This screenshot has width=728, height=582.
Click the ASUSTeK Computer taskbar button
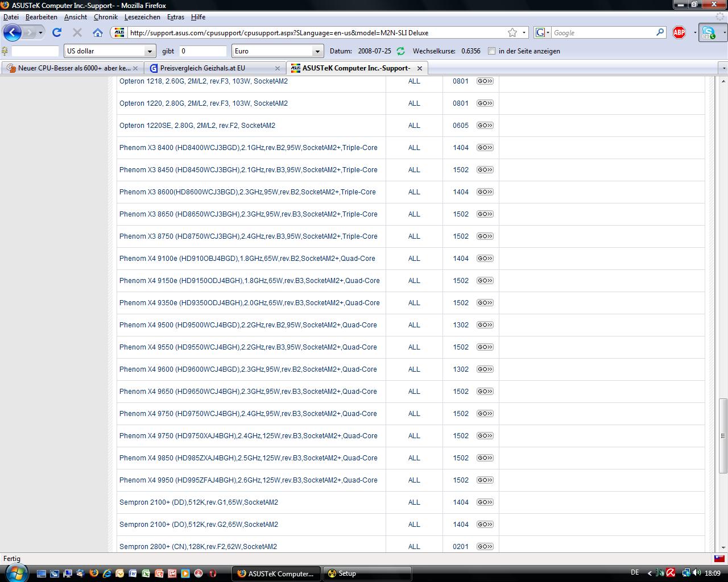pos(276,573)
